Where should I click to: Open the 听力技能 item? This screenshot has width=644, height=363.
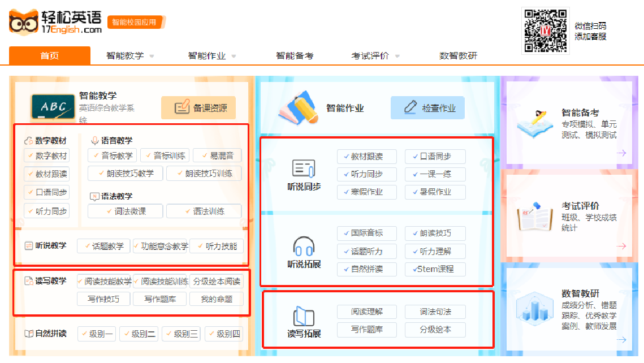[217, 247]
